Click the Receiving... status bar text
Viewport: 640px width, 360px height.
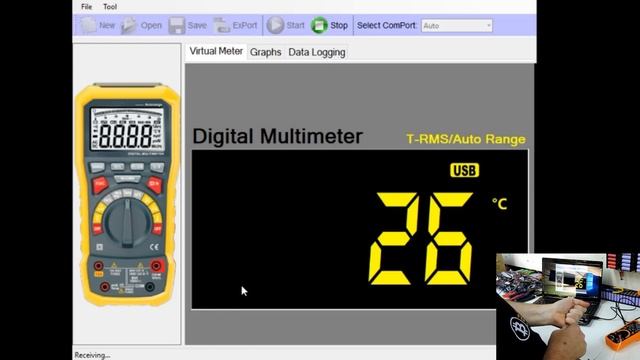coord(92,355)
